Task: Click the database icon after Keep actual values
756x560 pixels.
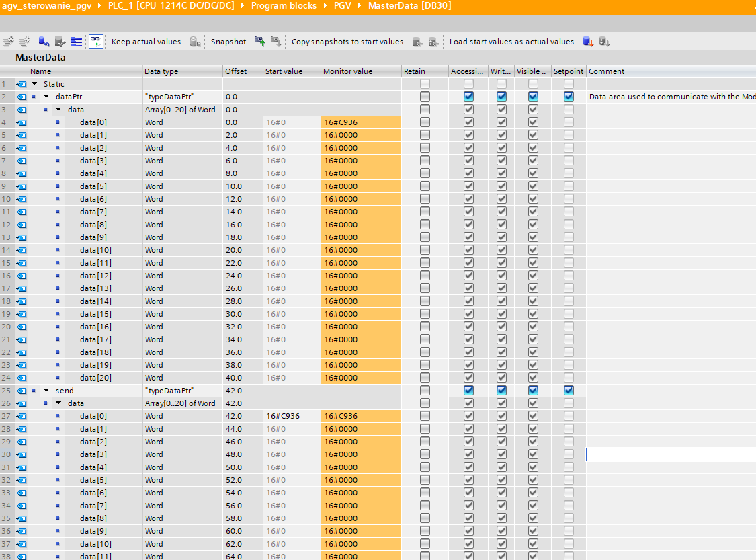Action: click(195, 42)
